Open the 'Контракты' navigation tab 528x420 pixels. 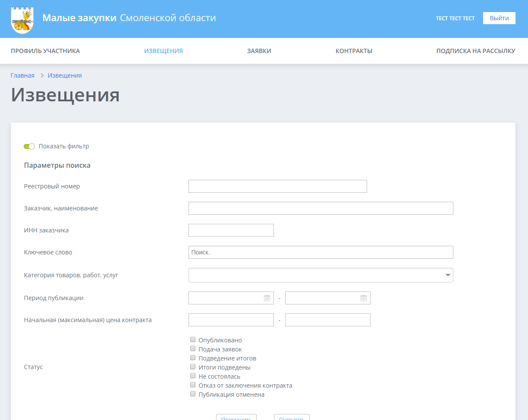click(x=354, y=51)
